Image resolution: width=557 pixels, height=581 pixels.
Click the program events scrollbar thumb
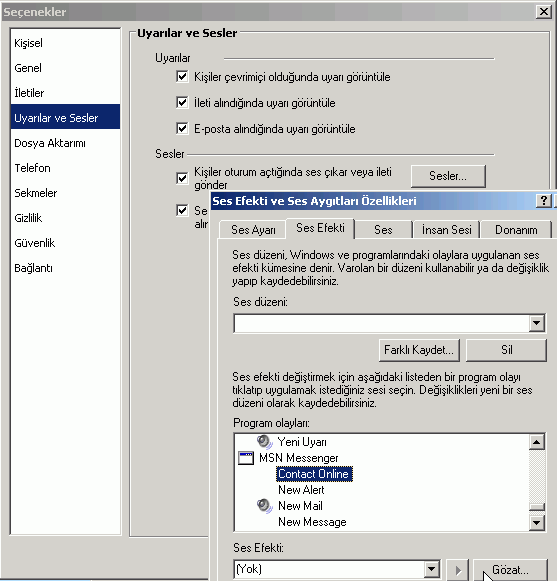point(537,507)
